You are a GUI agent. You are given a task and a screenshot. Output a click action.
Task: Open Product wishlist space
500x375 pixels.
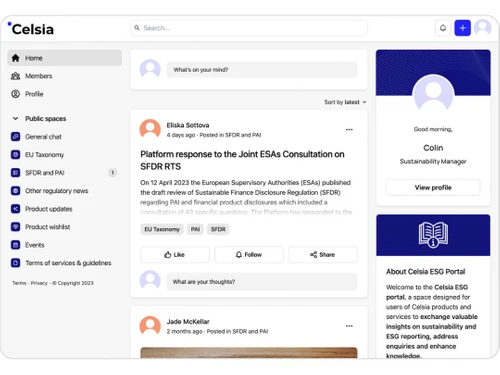(65, 227)
